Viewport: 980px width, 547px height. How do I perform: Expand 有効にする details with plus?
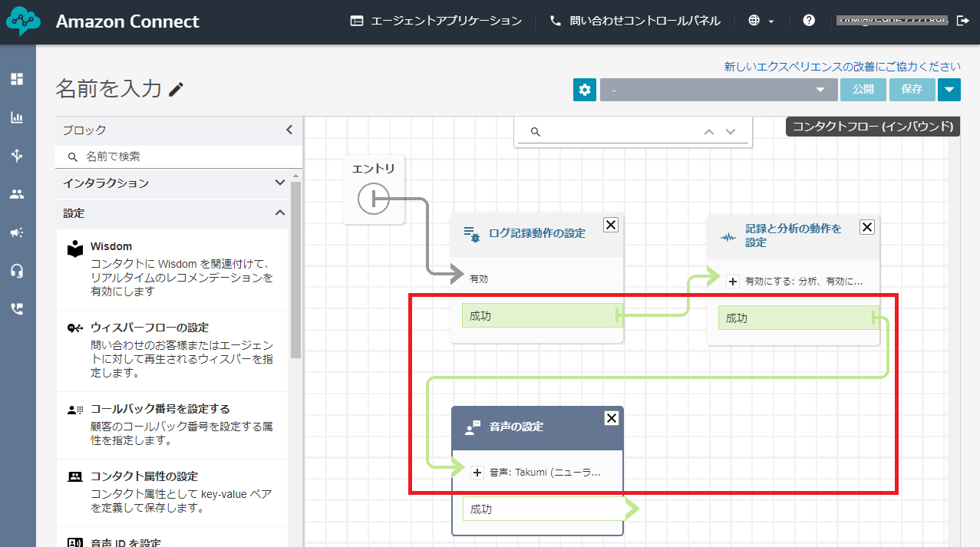tap(732, 282)
